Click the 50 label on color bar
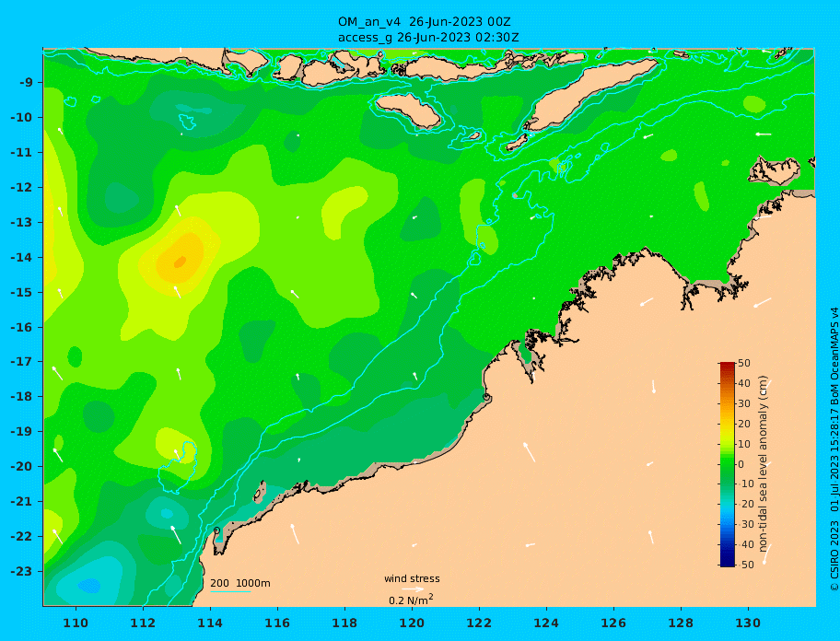The width and height of the screenshot is (840, 641). point(744,363)
